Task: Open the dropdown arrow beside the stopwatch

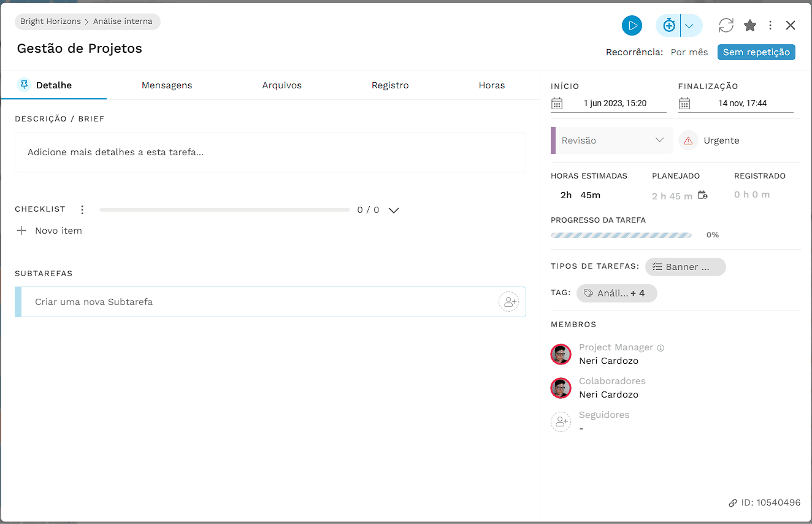Action: [689, 26]
